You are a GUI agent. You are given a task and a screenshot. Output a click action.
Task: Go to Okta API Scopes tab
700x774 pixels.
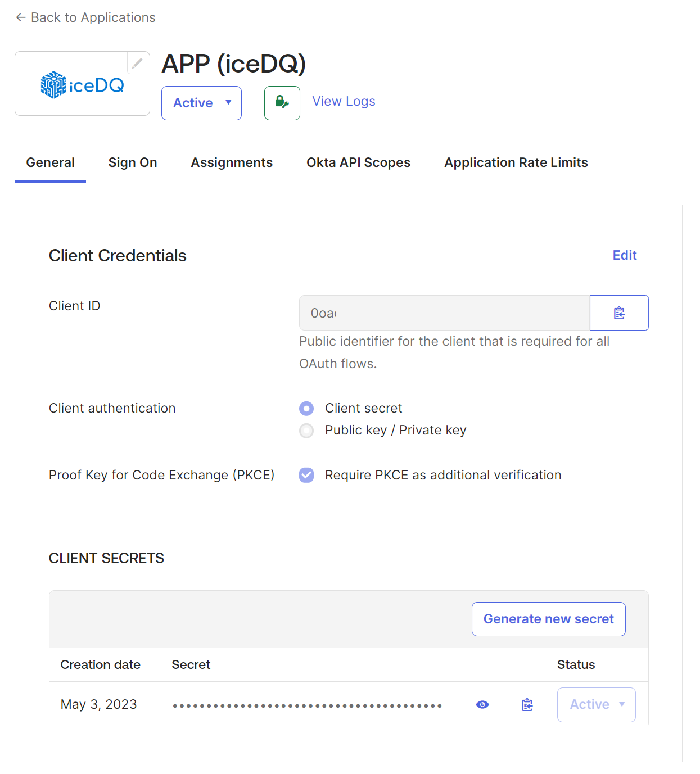click(358, 162)
